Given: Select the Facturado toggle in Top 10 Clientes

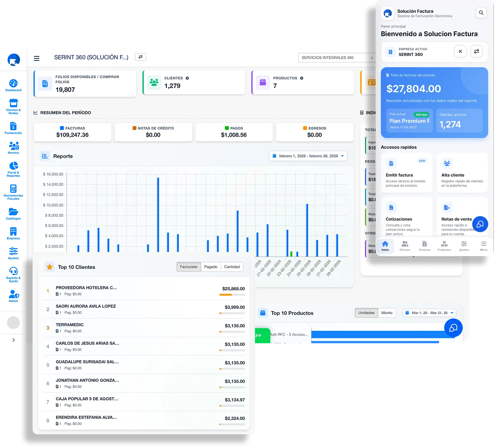Looking at the screenshot, I should 189,267.
